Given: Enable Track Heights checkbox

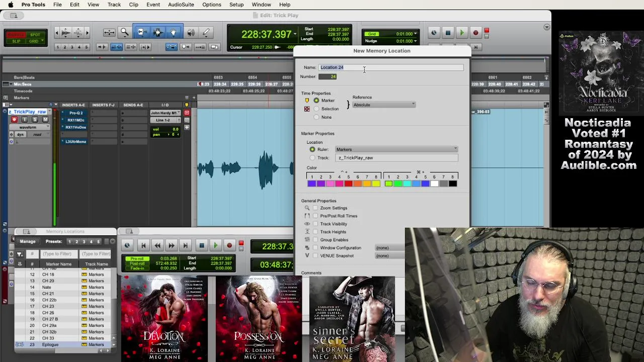Looking at the screenshot, I should pos(315,232).
